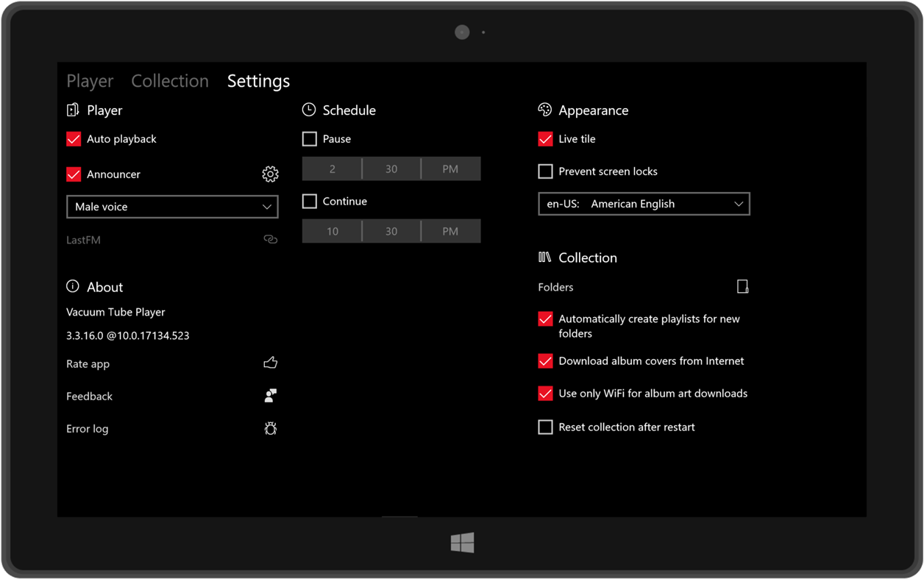Click the Rate app thumbs-up icon
The width and height of the screenshot is (924, 579).
click(270, 363)
